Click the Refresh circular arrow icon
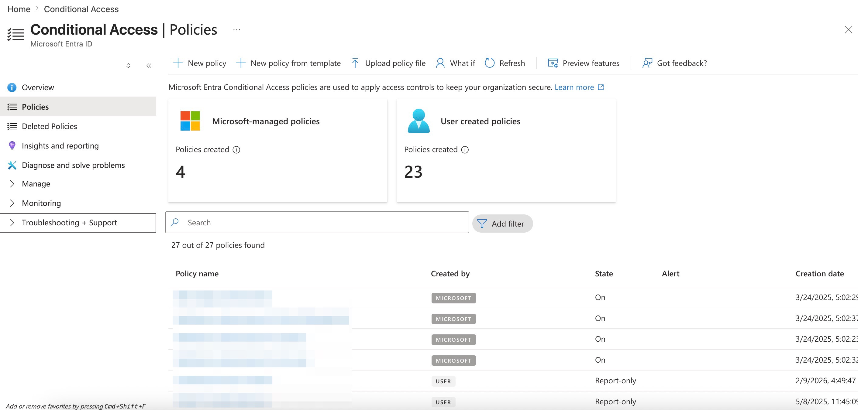Image resolution: width=868 pixels, height=410 pixels. coord(490,63)
